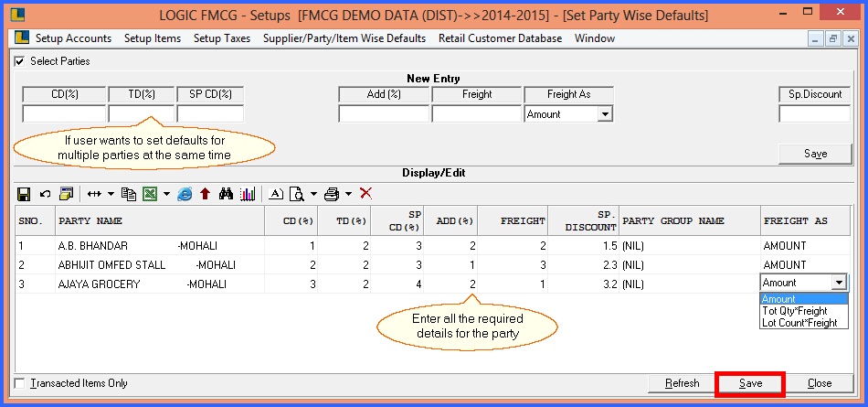The image size is (868, 407).
Task: Click the SP. DISCOUNT column header
Action: (x=583, y=220)
